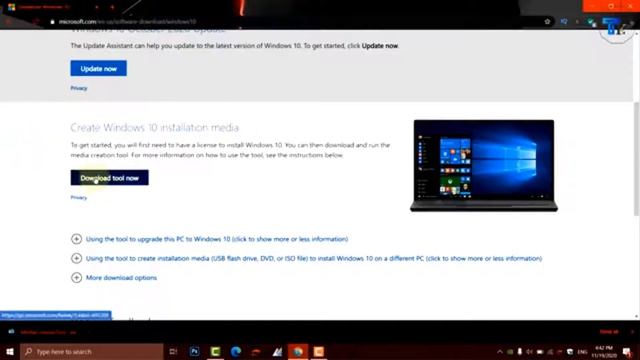The image size is (640, 360).
Task: Show hidden system tray icons
Action: point(500,351)
